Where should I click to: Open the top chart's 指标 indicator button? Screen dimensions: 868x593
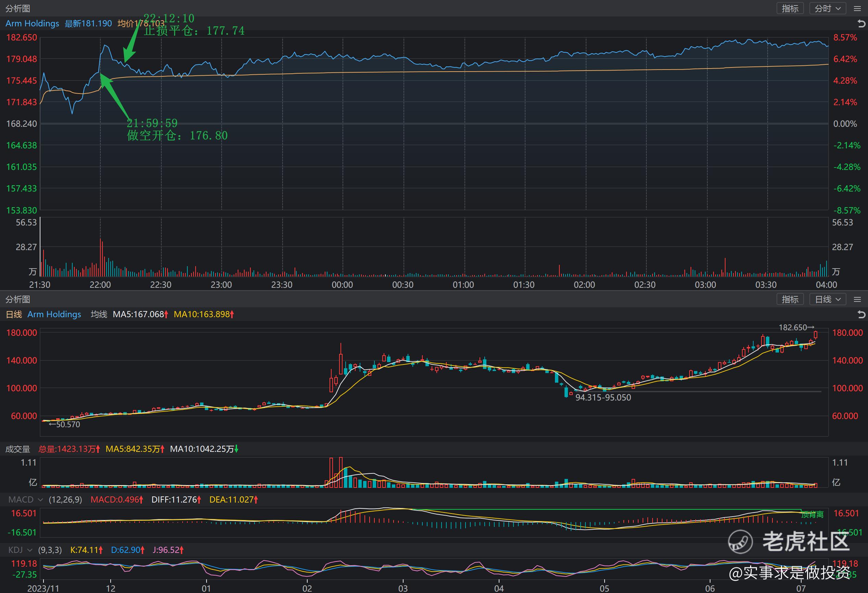(790, 8)
